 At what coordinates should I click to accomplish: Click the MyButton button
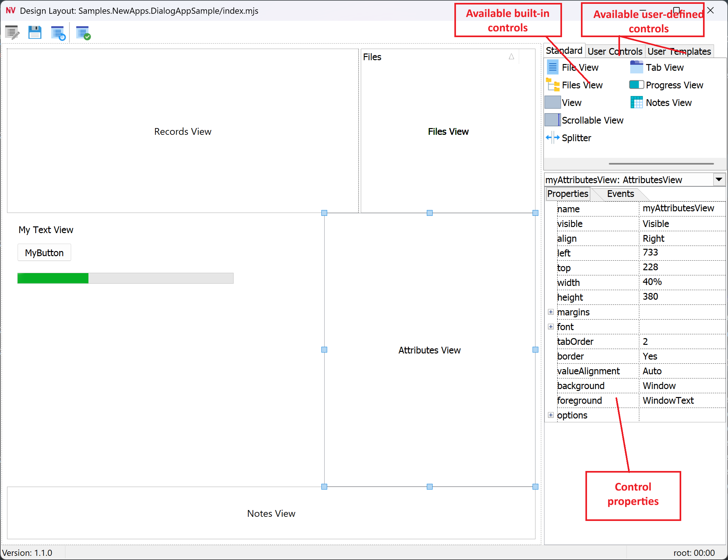[44, 253]
